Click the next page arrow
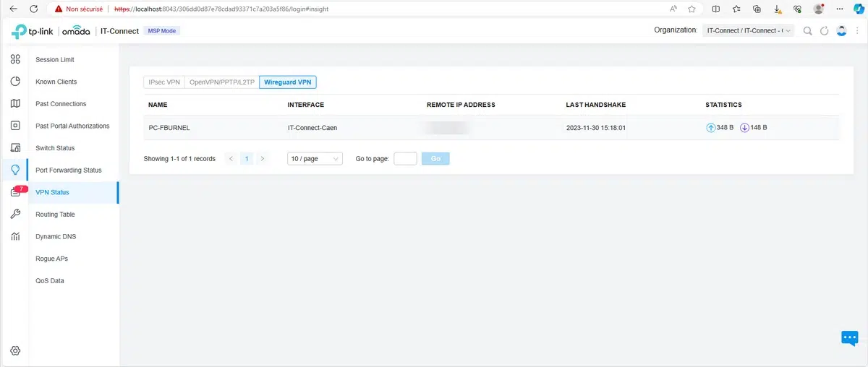The height and width of the screenshot is (367, 868). point(262,158)
